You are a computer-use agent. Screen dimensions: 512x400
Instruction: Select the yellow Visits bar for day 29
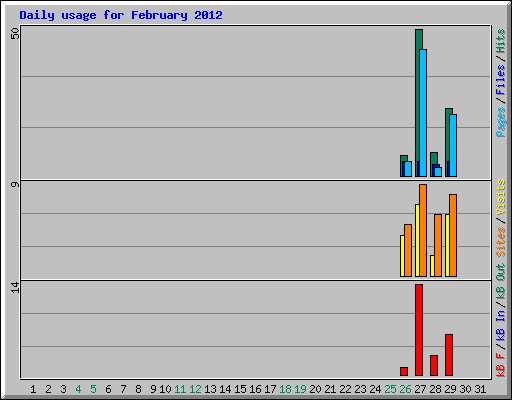coord(447,245)
